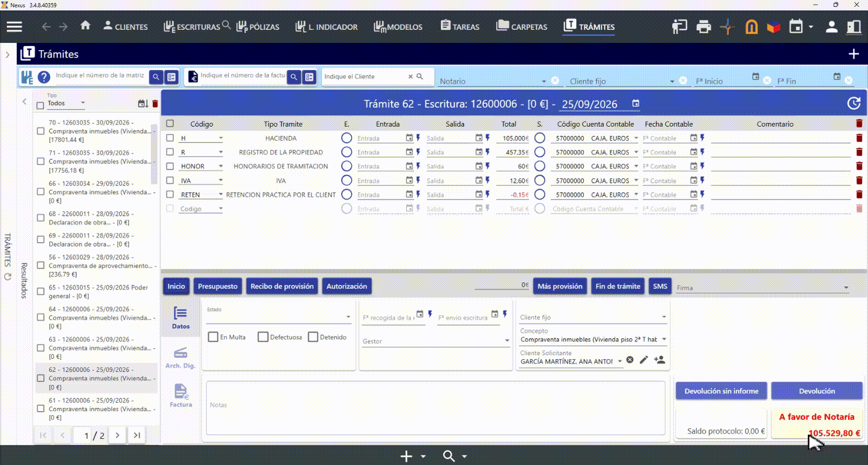Refresh the trámite with the reload icon
The image size is (868, 465).
[x=854, y=104]
